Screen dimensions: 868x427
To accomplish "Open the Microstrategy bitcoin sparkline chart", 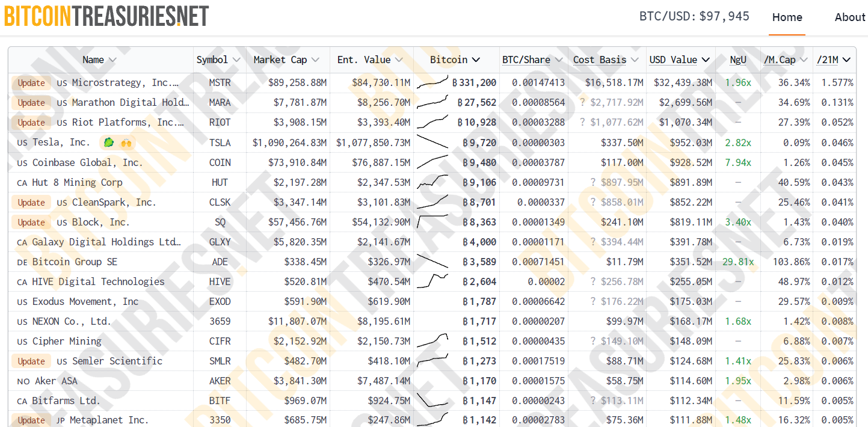I will pos(432,82).
